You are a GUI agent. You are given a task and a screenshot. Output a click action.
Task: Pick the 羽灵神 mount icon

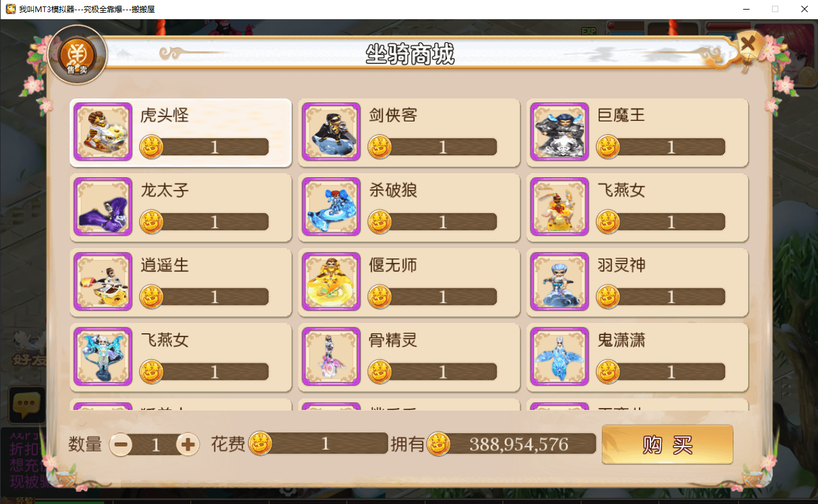560,282
